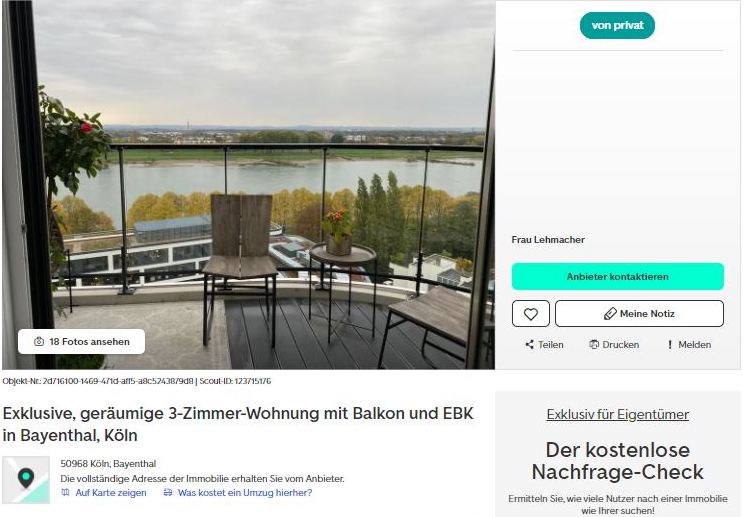Open Meine Notiz editor
The width and height of the screenshot is (743, 517).
[x=639, y=314]
